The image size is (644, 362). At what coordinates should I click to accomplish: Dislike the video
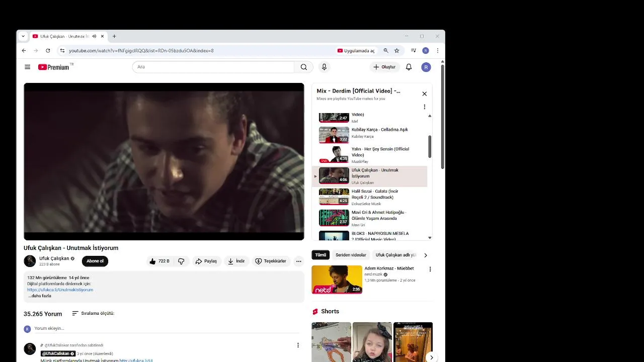coord(181,261)
